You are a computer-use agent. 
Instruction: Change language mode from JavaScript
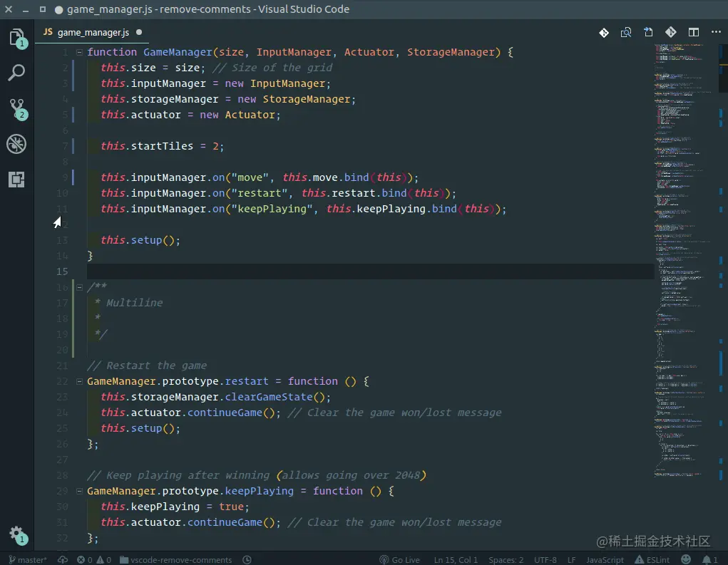point(605,559)
